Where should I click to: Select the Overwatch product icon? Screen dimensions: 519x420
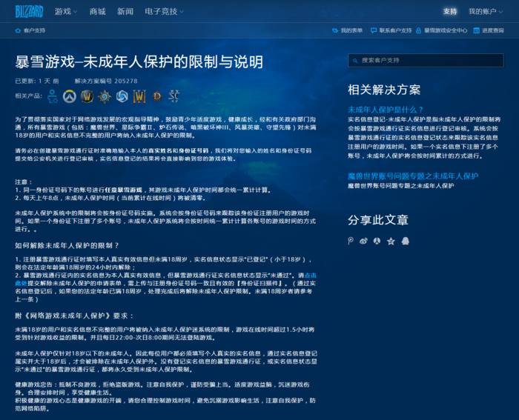(x=70, y=96)
